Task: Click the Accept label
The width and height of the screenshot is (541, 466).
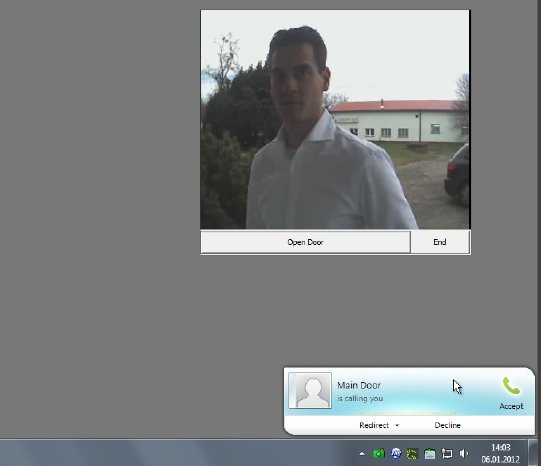Action: pos(511,406)
